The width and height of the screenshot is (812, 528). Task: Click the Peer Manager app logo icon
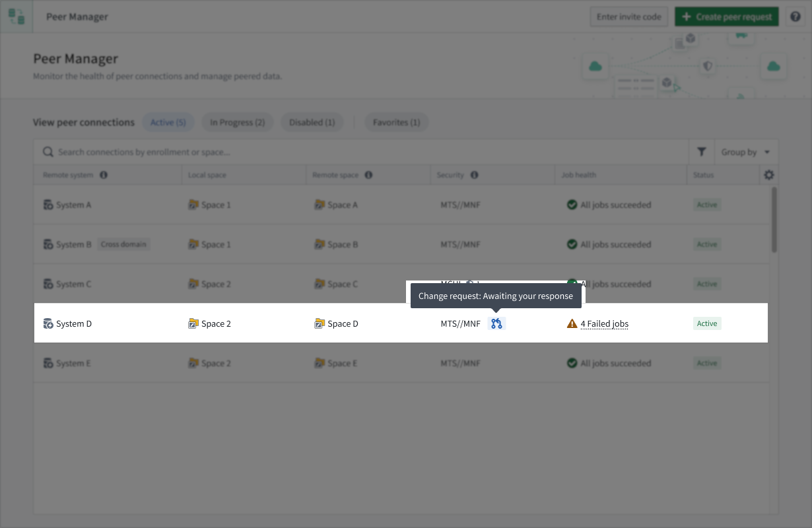point(17,16)
